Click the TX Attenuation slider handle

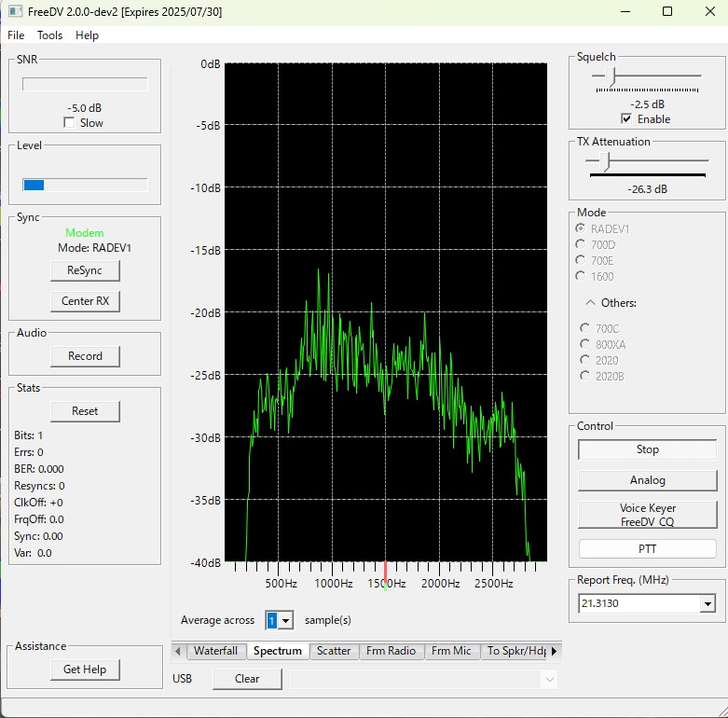click(604, 162)
